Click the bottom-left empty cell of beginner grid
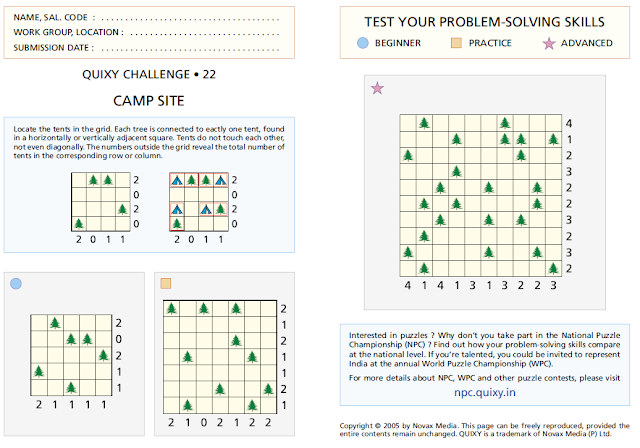640x448 pixels. 39,388
